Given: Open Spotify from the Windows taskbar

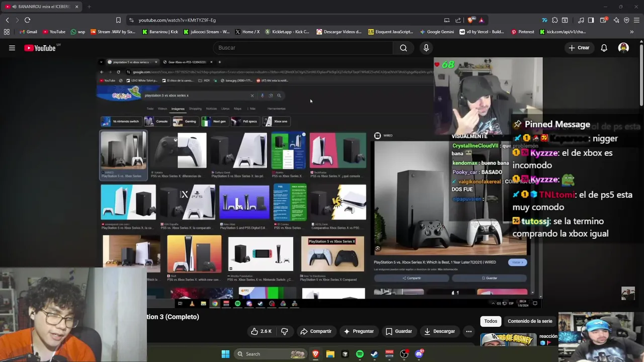Looking at the screenshot, I should (x=360, y=354).
